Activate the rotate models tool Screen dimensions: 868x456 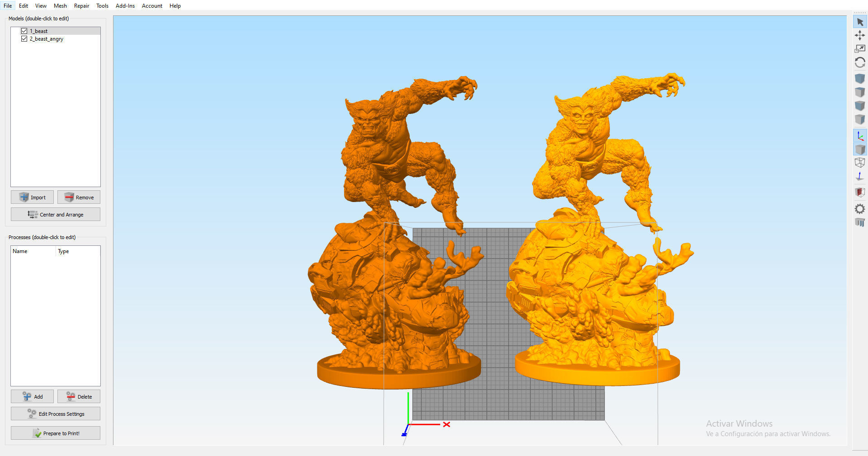pos(860,62)
